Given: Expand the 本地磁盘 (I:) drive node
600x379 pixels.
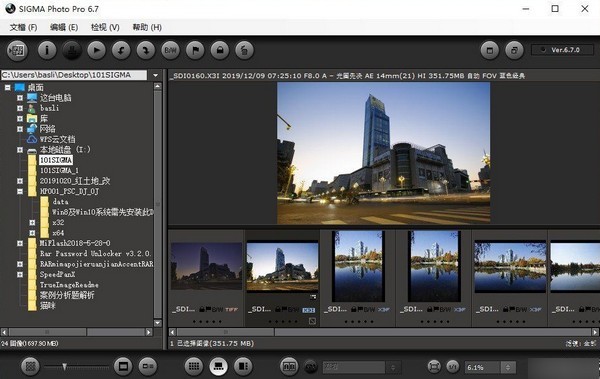Looking at the screenshot, I should 20,150.
